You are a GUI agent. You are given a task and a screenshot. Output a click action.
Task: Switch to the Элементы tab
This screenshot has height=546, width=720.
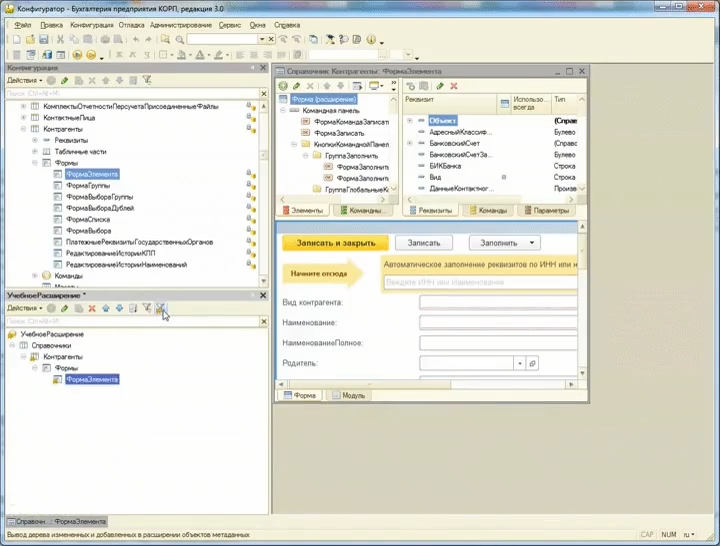click(x=303, y=210)
